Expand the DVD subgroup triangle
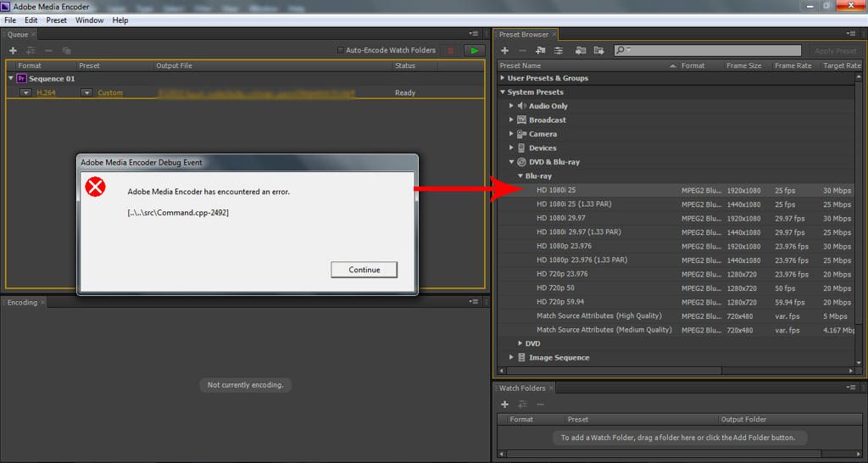868x463 pixels. 520,343
